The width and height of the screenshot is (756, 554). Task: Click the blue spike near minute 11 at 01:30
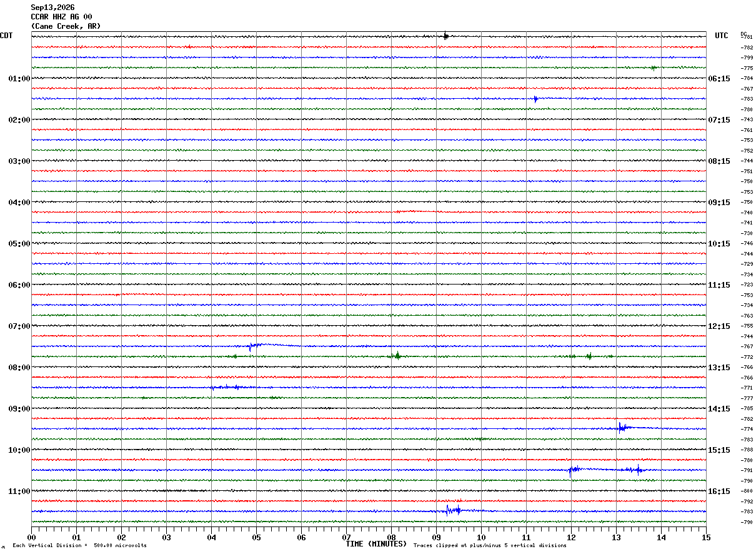(535, 99)
